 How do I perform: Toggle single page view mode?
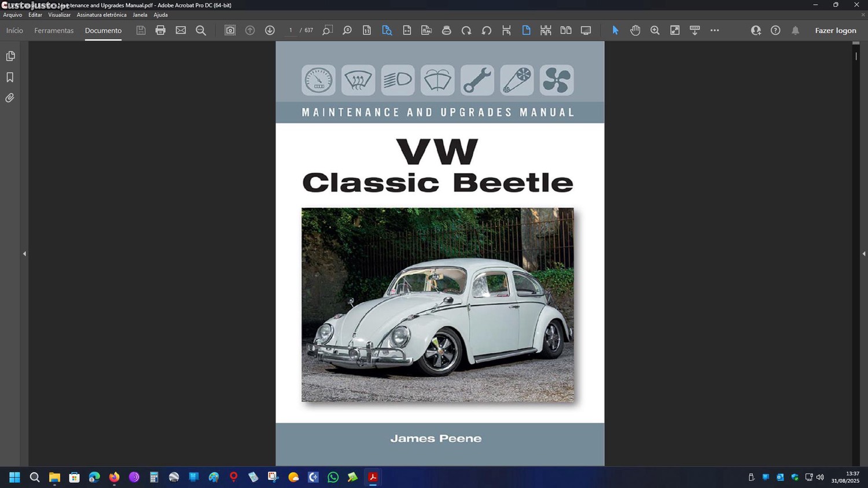pyautogui.click(x=526, y=30)
